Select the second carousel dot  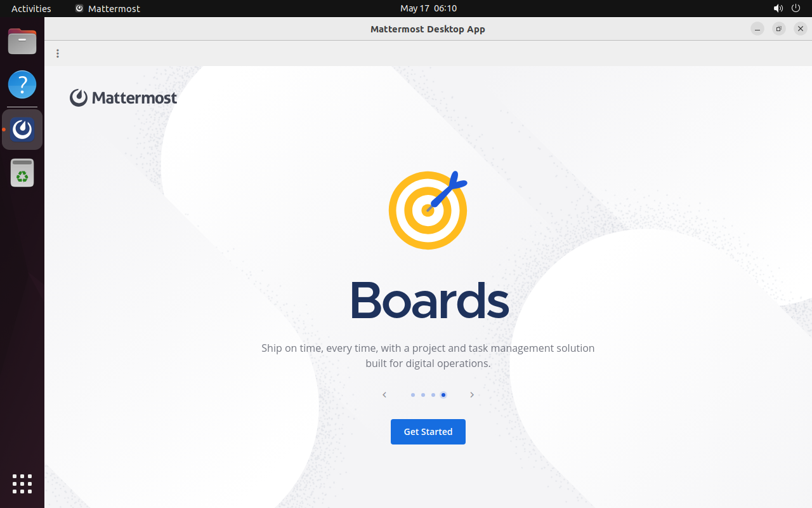tap(423, 395)
